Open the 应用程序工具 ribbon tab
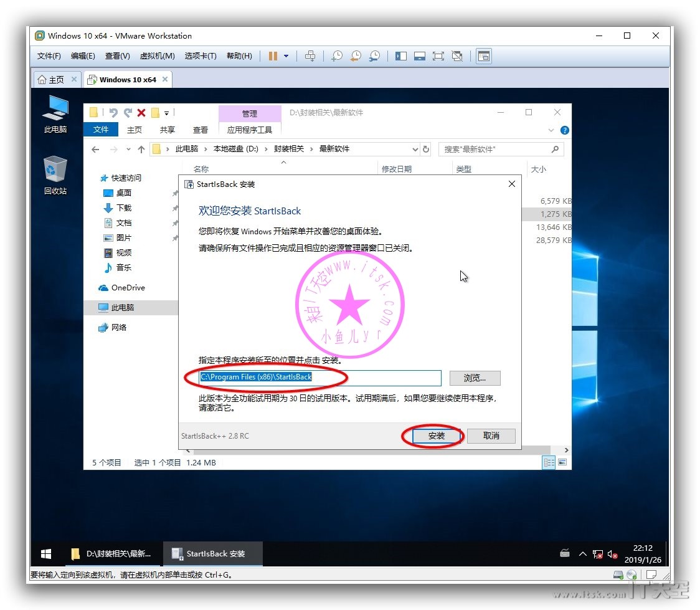 [x=250, y=130]
